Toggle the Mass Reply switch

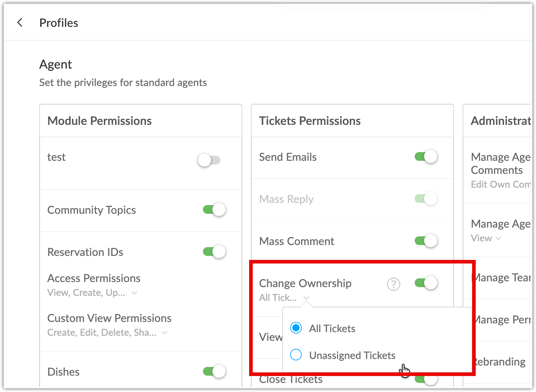point(426,199)
